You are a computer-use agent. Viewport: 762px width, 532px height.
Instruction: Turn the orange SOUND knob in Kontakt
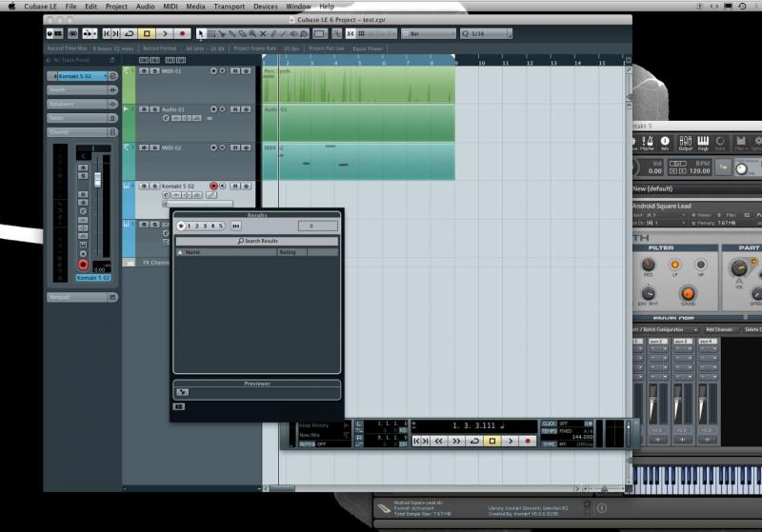(688, 293)
